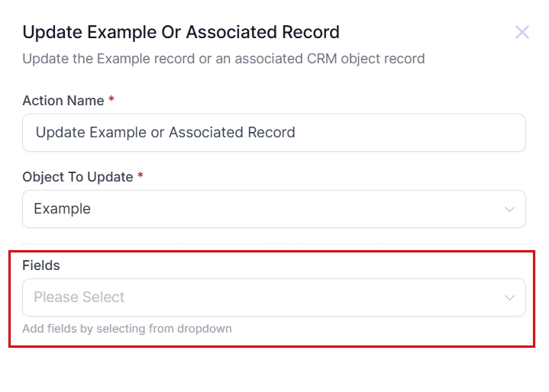This screenshot has width=549, height=392.
Task: Click the 'Fields' label
Action: pyautogui.click(x=41, y=265)
